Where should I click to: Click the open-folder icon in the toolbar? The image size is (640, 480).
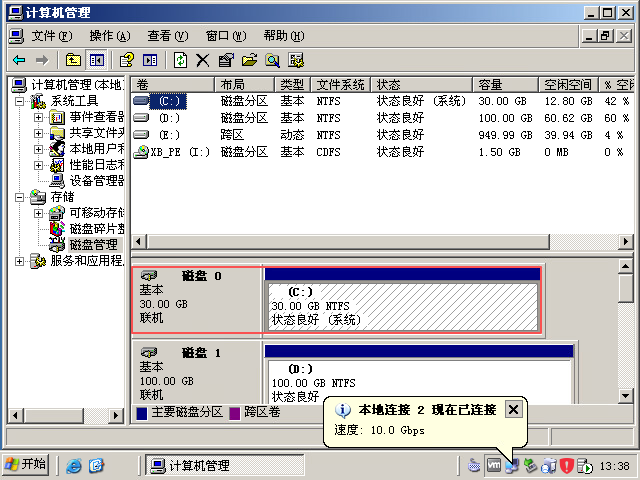[x=249, y=60]
